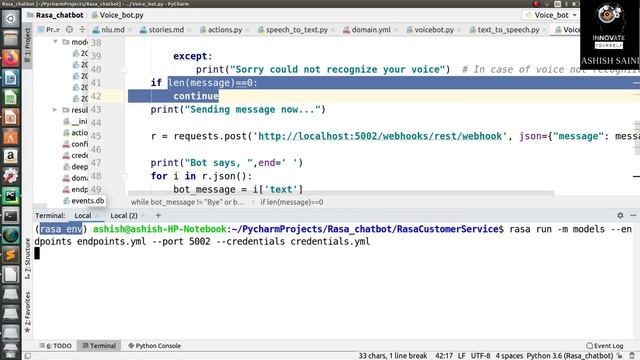This screenshot has height=360, width=640.
Task: Open Python 3.6 (Rasa_chatbot) interpreter selector
Action: click(570, 356)
